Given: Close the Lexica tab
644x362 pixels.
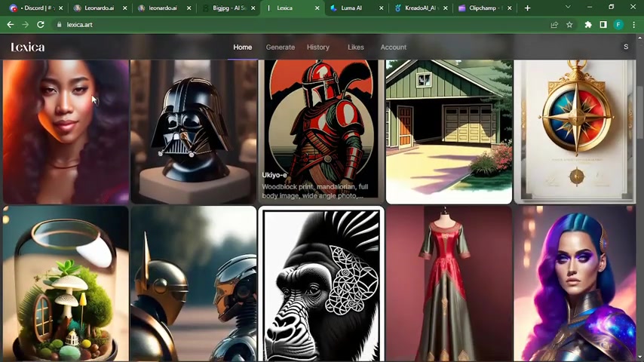Looking at the screenshot, I should (x=317, y=8).
